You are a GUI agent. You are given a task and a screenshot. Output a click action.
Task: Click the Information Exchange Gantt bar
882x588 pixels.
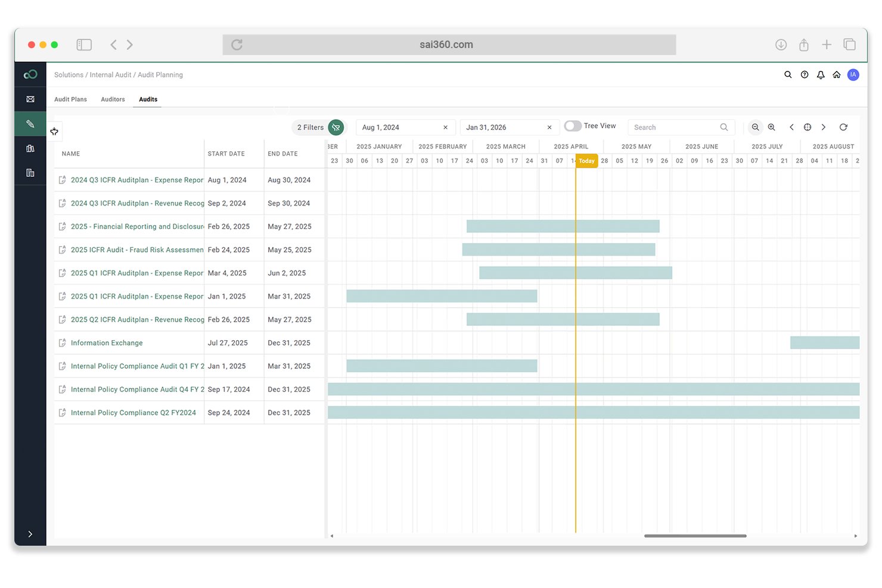pos(825,343)
